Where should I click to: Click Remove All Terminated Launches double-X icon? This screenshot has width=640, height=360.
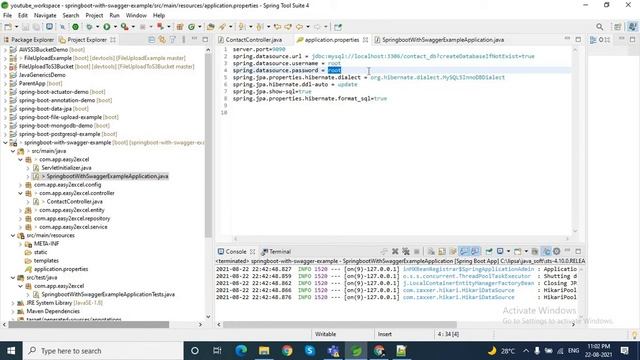[406, 251]
